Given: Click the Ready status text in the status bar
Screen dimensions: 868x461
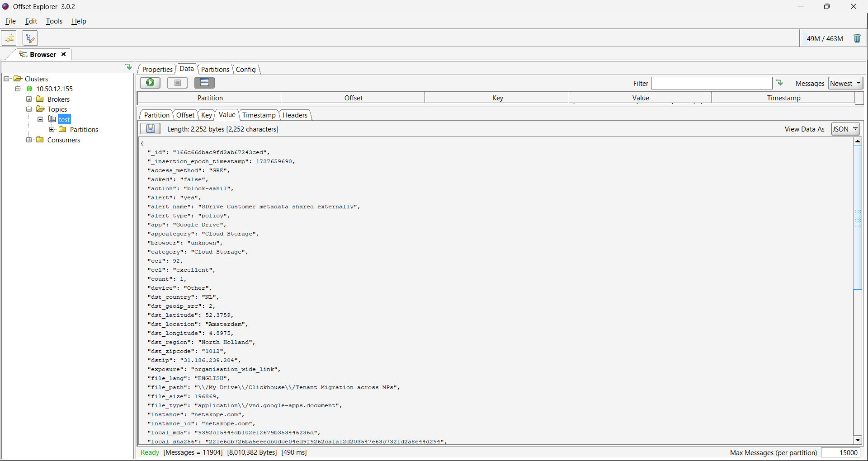Looking at the screenshot, I should (x=150, y=452).
